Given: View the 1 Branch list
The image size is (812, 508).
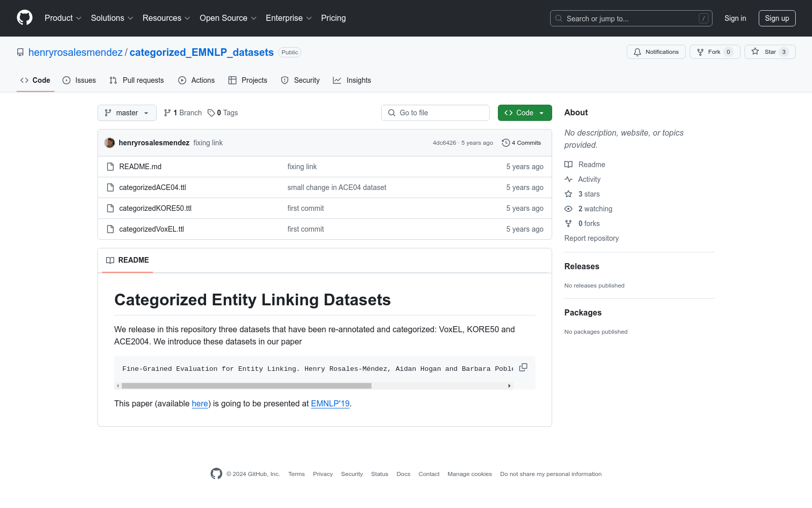Looking at the screenshot, I should click(183, 113).
